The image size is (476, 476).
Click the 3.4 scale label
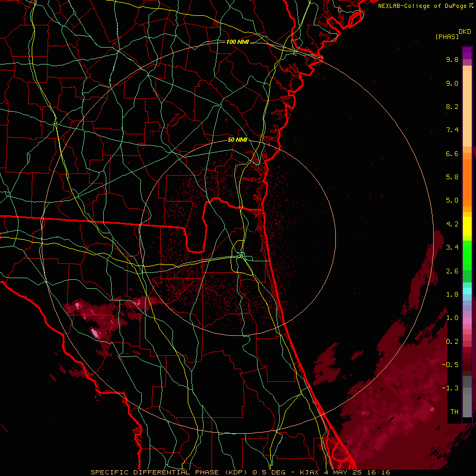[452, 248]
